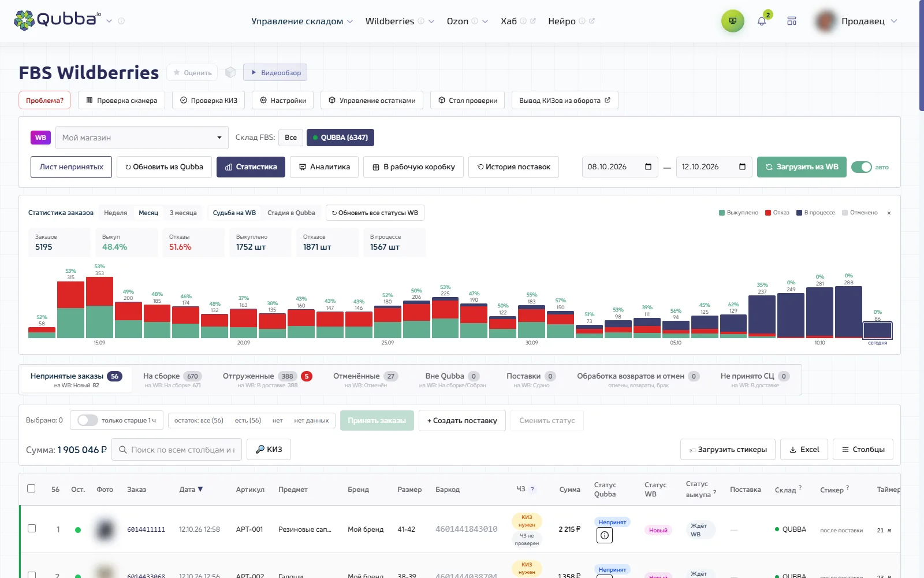Open the Продавец account dropdown
The width and height of the screenshot is (924, 578).
(856, 21)
